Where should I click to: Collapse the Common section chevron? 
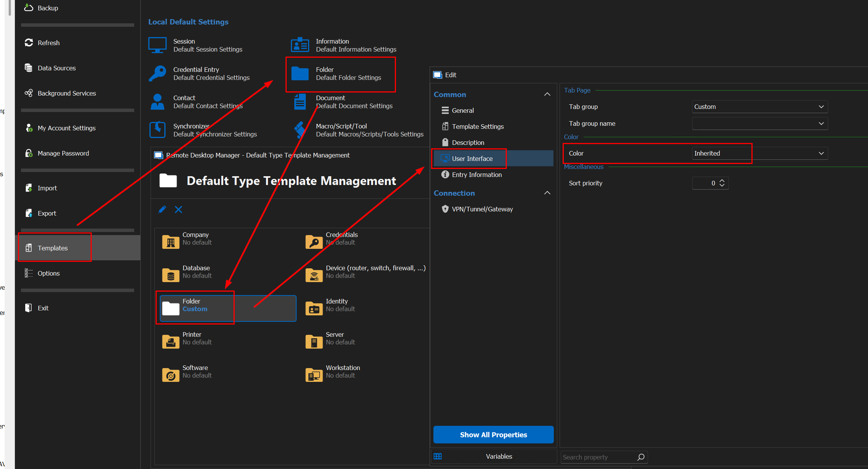pyautogui.click(x=547, y=94)
